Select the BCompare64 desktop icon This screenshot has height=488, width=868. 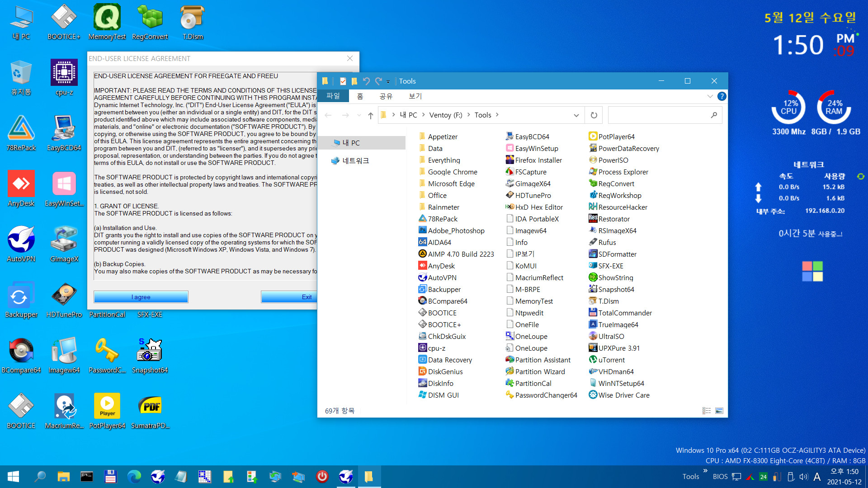point(21,355)
